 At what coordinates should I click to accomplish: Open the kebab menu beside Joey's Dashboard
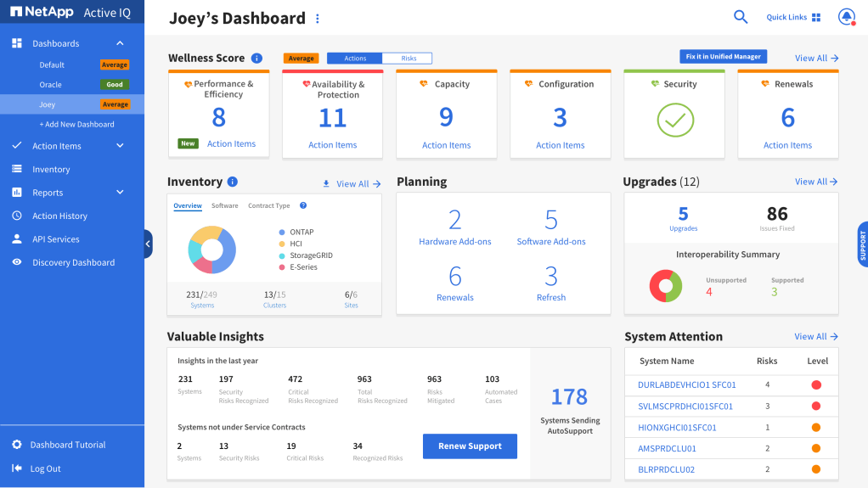click(x=318, y=19)
